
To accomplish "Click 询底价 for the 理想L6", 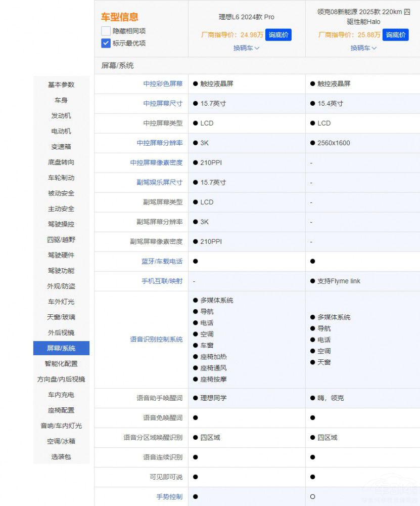I will click(278, 35).
